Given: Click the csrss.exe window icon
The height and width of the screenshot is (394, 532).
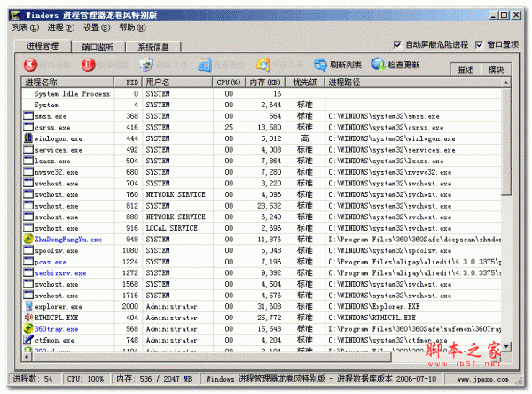Looking at the screenshot, I should tap(28, 127).
